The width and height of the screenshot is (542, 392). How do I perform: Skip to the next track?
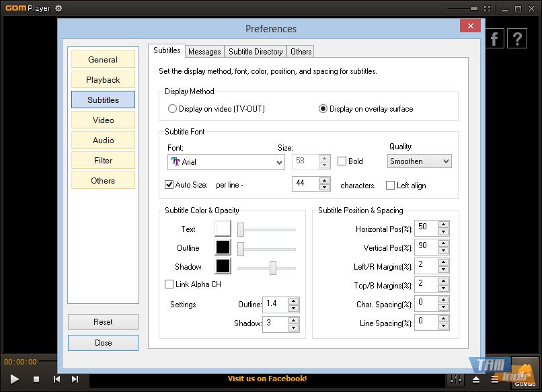click(75, 379)
